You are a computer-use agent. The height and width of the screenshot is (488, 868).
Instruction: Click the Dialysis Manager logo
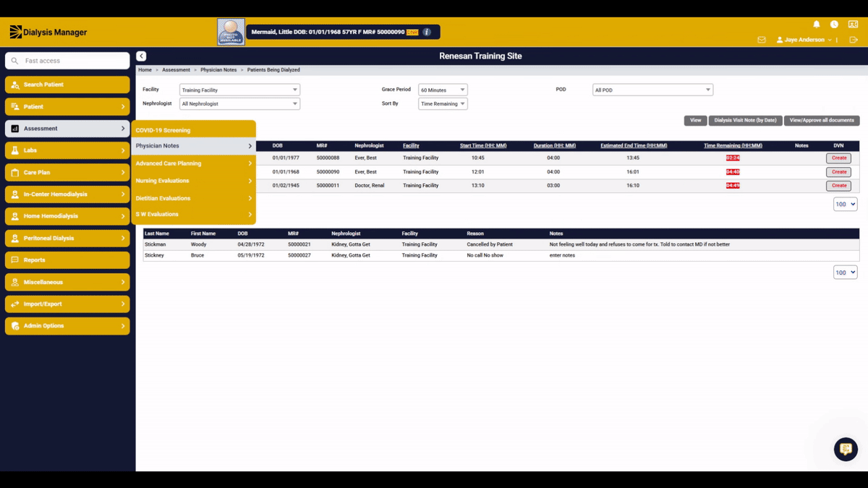(x=48, y=32)
